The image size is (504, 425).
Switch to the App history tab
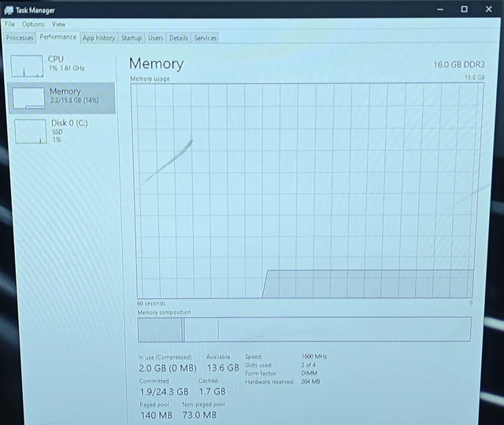coord(98,38)
